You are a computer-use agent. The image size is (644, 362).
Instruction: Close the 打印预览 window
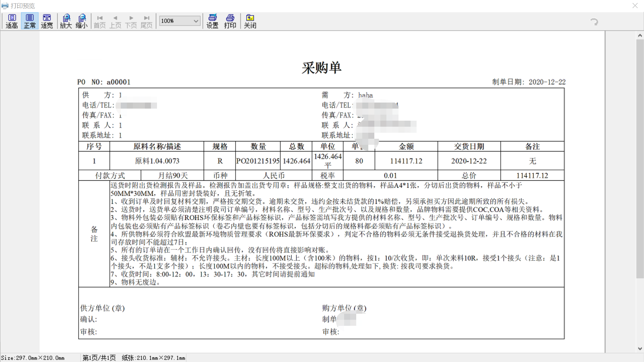[x=635, y=6]
